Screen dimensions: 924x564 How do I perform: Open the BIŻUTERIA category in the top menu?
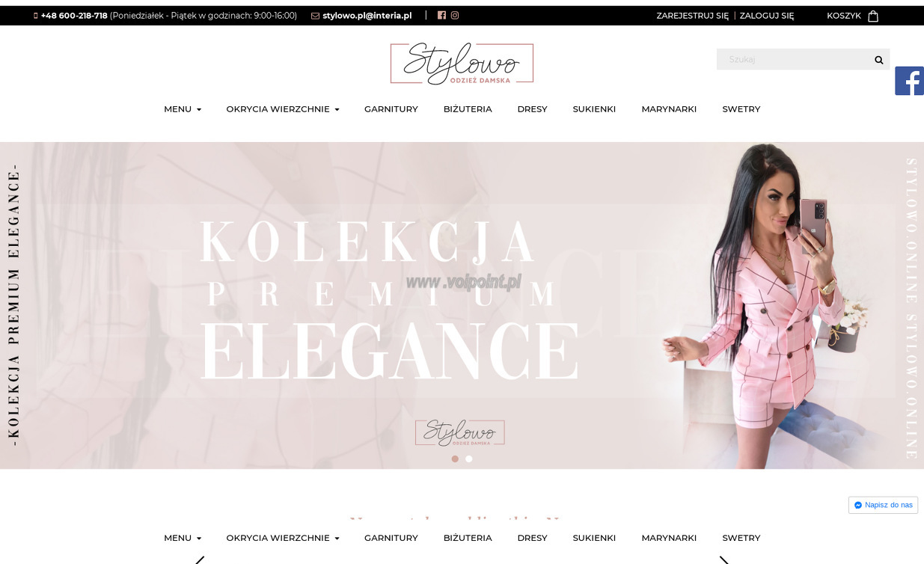tap(468, 109)
